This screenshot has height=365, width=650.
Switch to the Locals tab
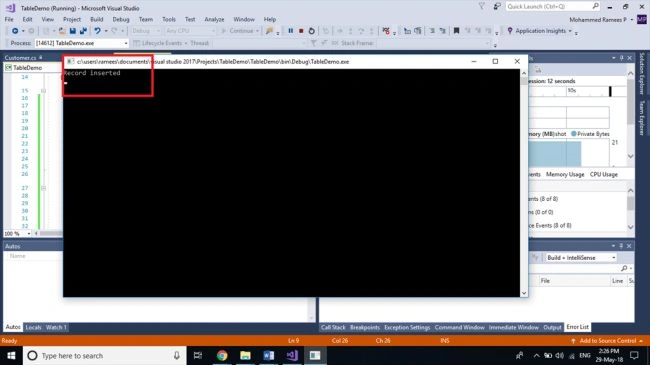click(x=33, y=327)
